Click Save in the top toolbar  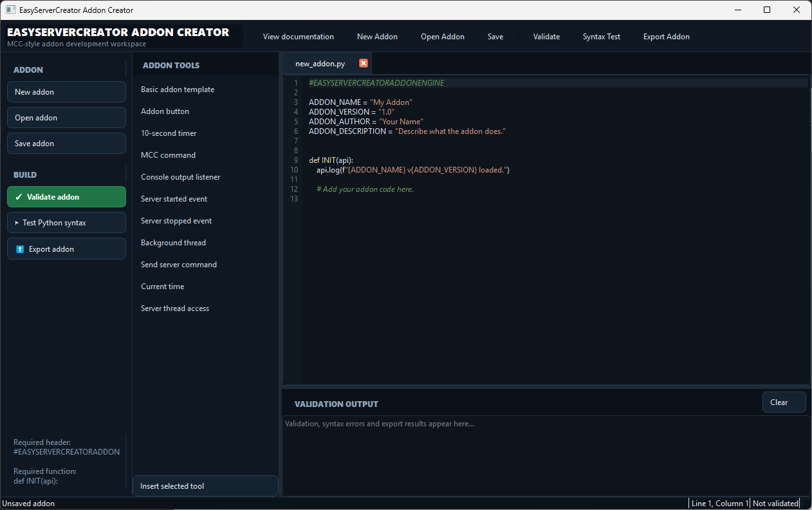[x=495, y=37]
